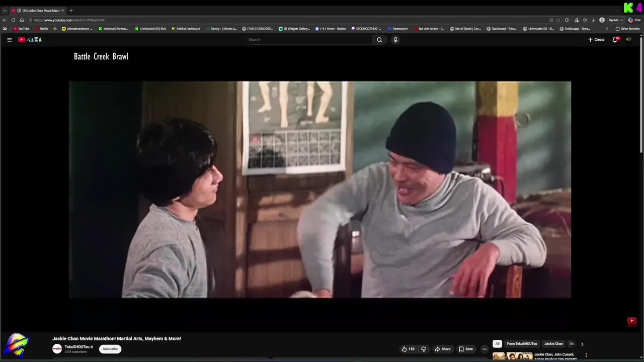Select the All filter chip
Image resolution: width=644 pixels, height=362 pixels.
(x=497, y=344)
